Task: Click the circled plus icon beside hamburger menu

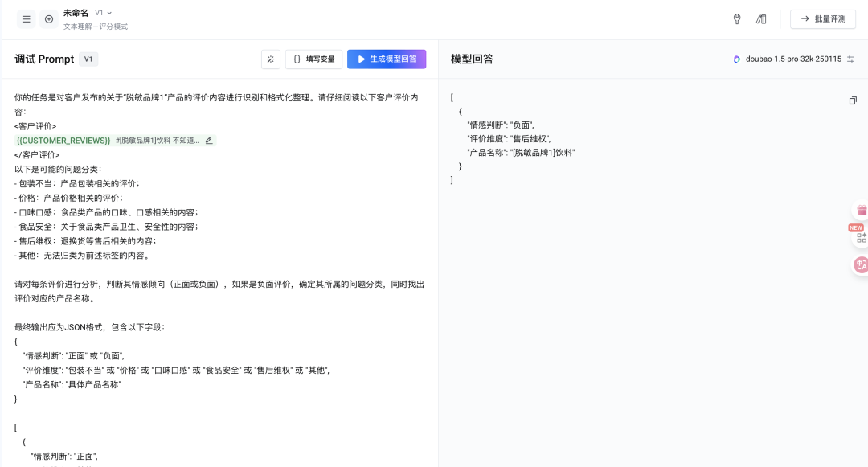Action: [x=48, y=18]
